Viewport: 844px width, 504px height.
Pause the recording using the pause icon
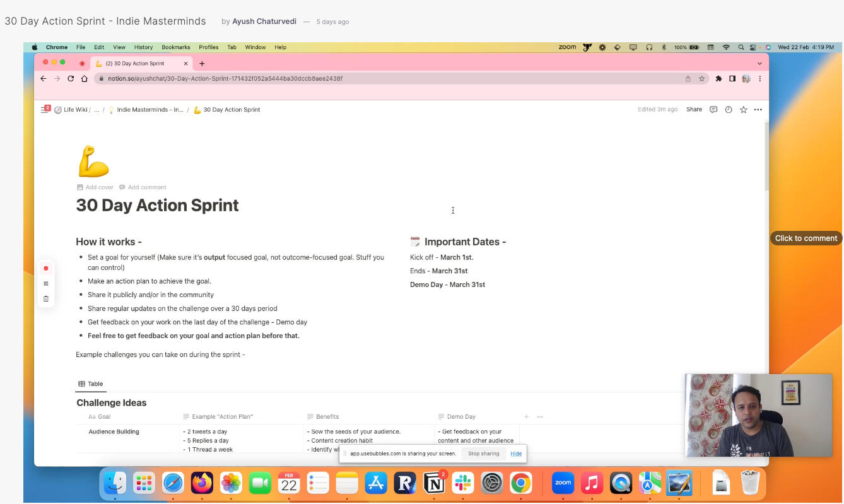[46, 284]
